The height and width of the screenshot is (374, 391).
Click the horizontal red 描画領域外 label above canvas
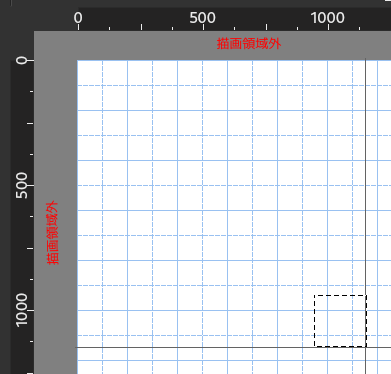point(249,44)
